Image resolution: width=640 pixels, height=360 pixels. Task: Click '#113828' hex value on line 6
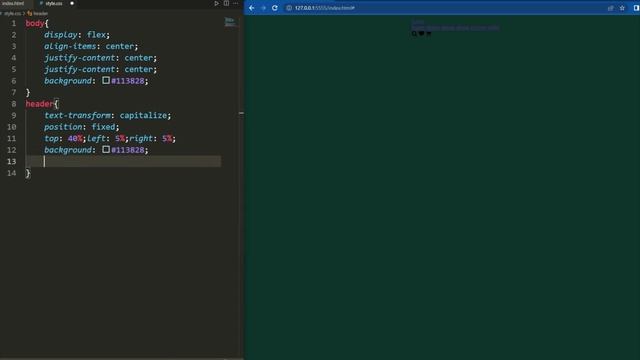click(128, 81)
